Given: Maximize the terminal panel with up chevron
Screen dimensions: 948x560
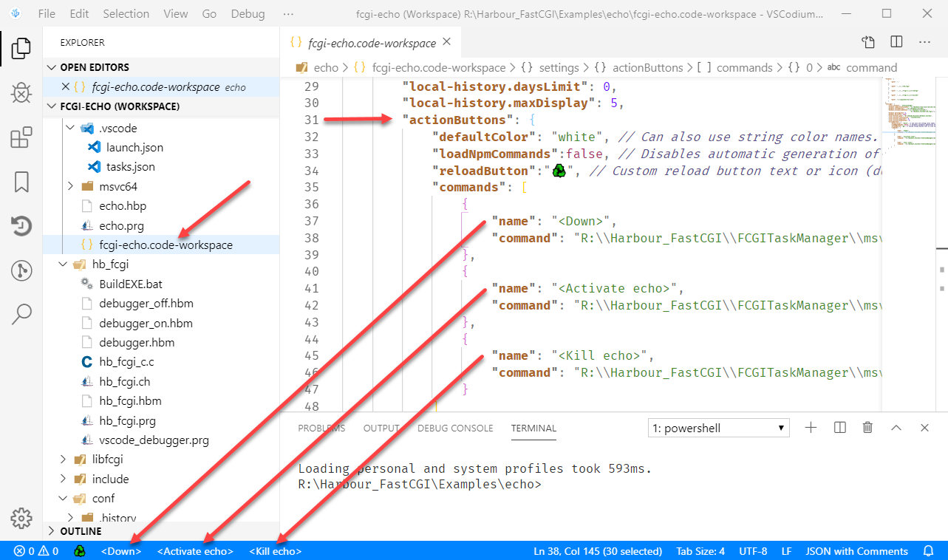Looking at the screenshot, I should click(896, 428).
